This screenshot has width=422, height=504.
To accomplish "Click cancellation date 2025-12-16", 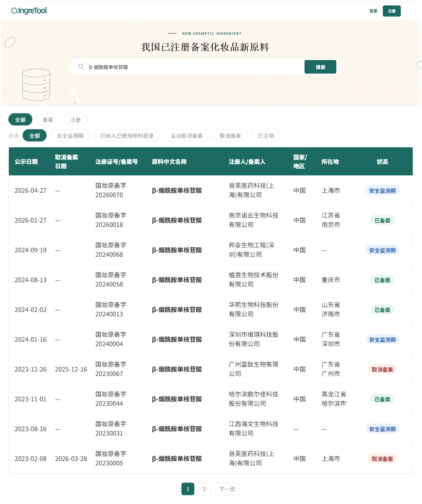I will pyautogui.click(x=71, y=369).
